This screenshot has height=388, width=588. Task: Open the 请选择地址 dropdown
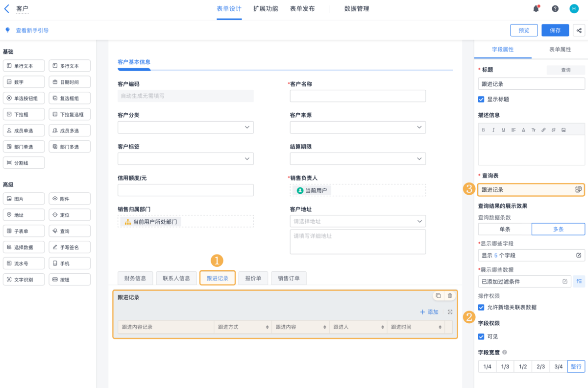[358, 221]
